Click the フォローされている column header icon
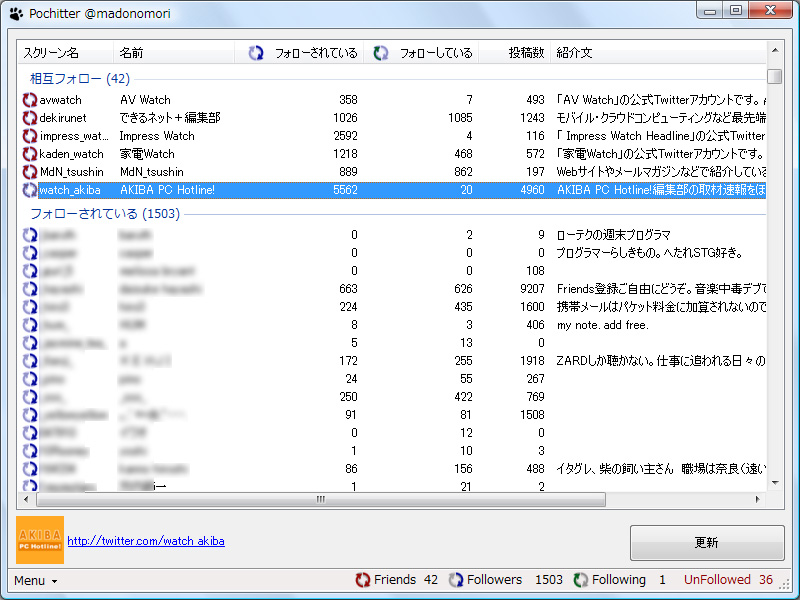Screen dimensions: 800x600 (x=254, y=53)
